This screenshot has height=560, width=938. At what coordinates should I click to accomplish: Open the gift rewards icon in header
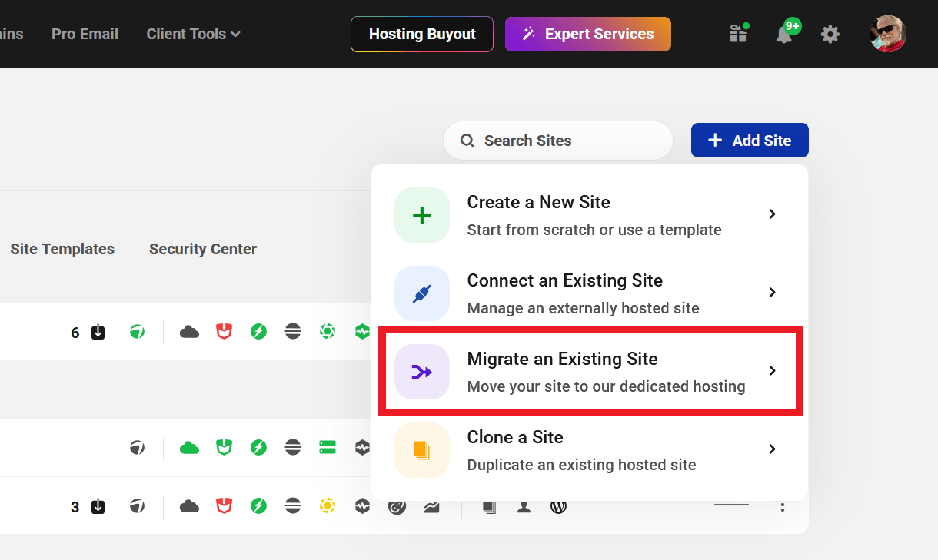(x=738, y=34)
